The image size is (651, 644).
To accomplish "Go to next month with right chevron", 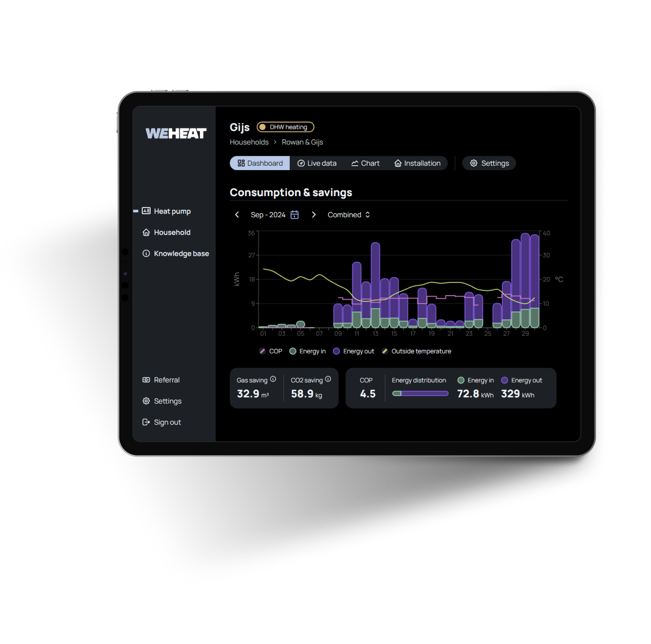I will [314, 215].
